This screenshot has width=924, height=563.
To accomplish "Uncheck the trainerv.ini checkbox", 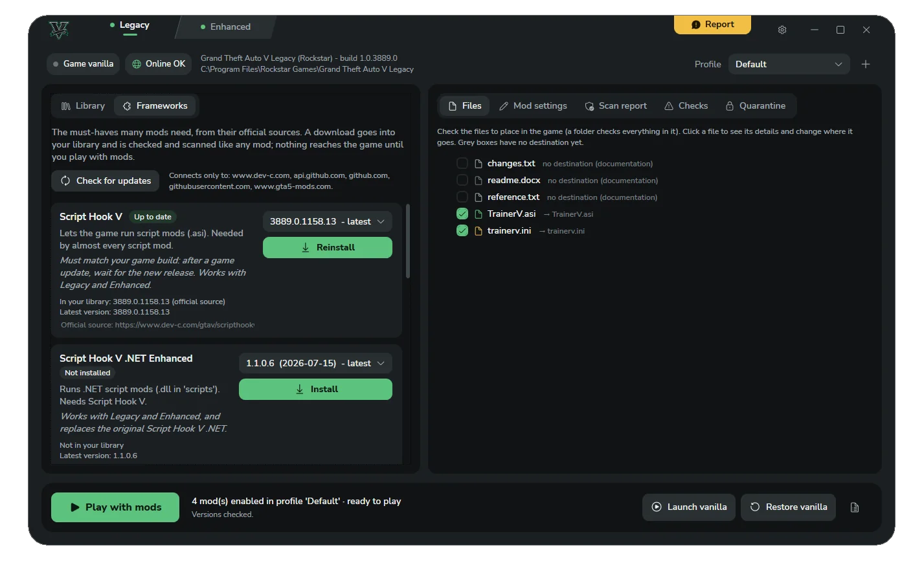I will tap(462, 230).
